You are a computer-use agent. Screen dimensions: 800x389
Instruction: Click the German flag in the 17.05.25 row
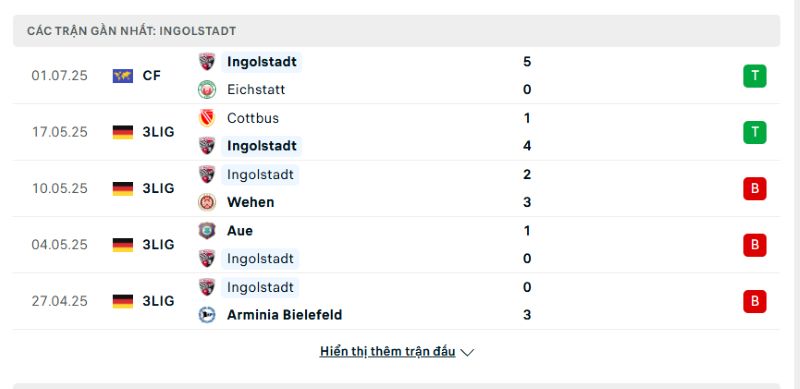(123, 132)
